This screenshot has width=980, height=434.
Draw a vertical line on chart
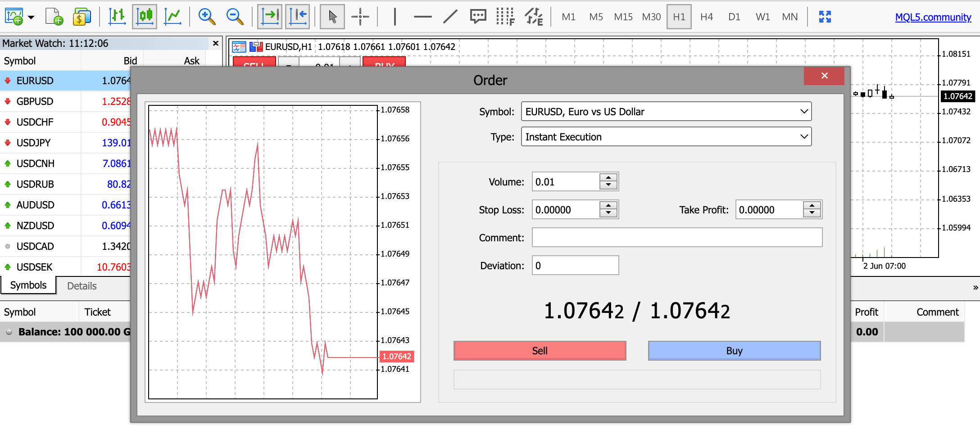[395, 17]
